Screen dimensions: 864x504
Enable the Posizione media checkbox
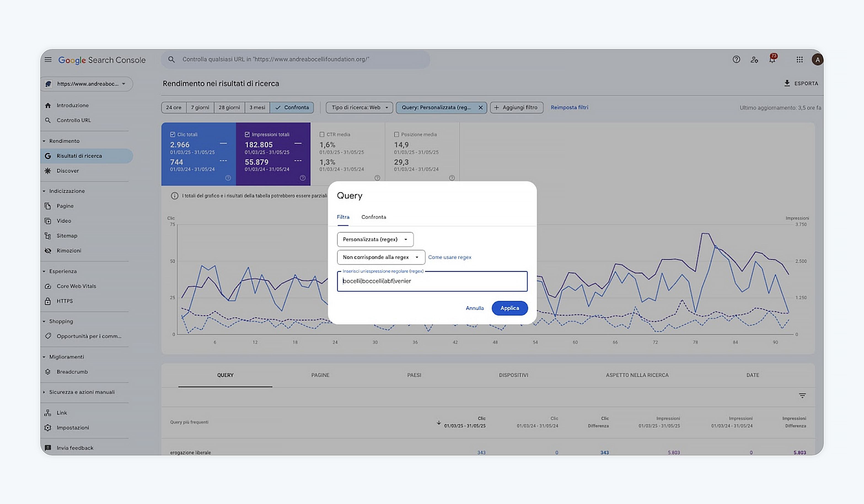pos(397,134)
